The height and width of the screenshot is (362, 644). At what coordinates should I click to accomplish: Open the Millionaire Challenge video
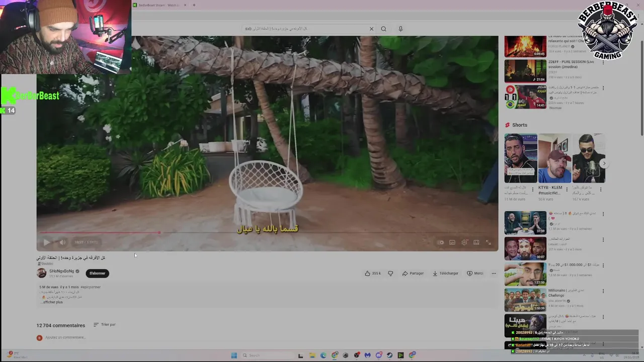[525, 300]
